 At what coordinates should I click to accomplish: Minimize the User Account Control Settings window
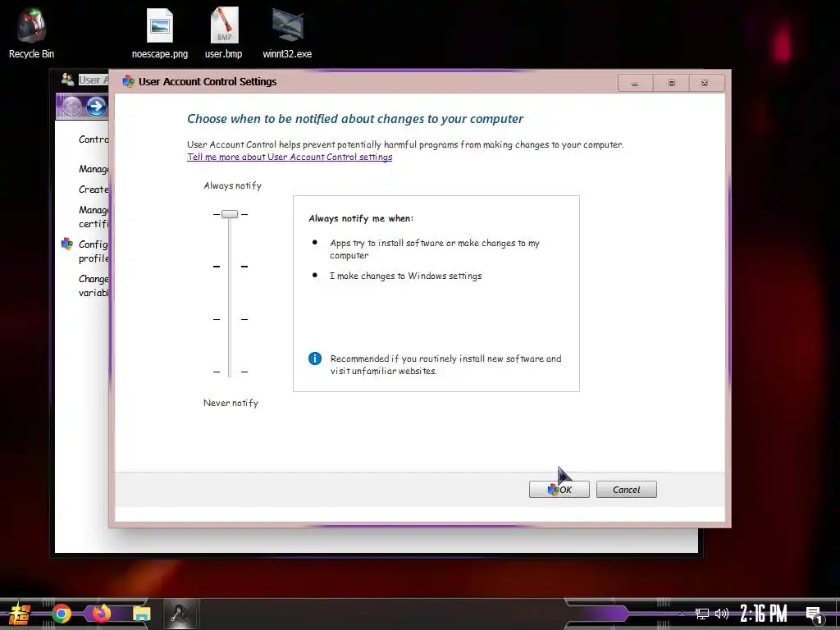point(635,83)
